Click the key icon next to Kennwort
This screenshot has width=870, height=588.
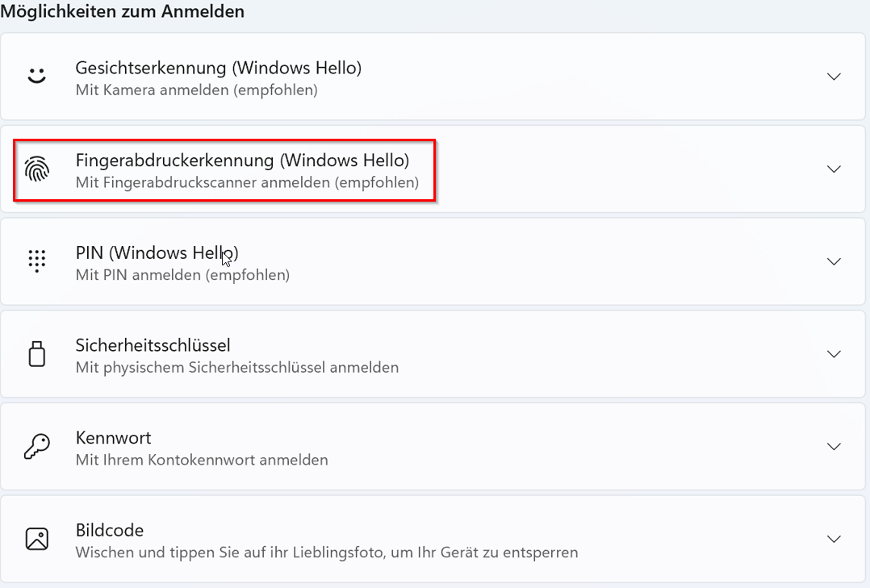[x=37, y=446]
